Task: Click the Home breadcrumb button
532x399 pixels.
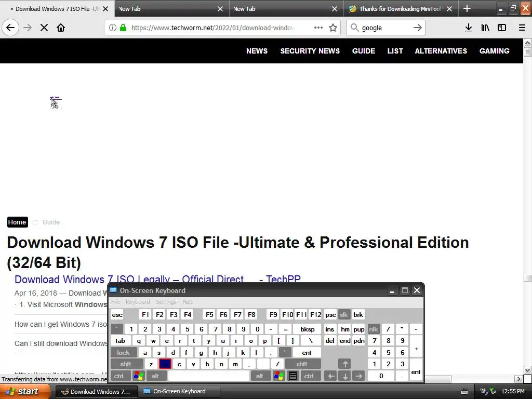Action: (17, 222)
